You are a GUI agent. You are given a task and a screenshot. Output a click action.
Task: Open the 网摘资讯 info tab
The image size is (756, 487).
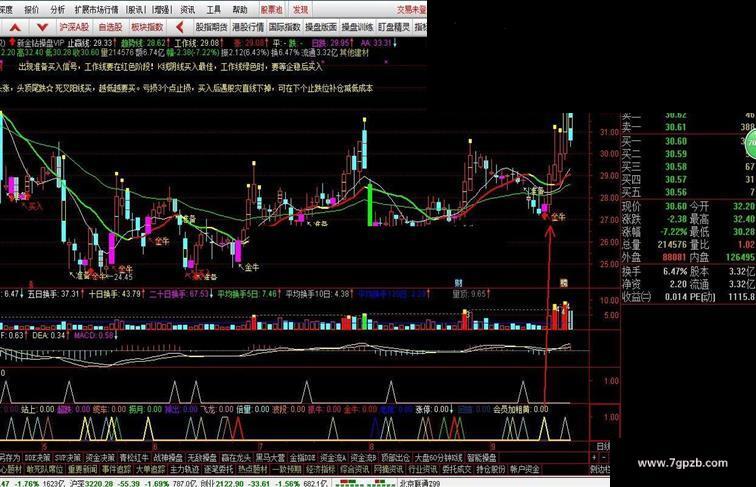pos(389,469)
